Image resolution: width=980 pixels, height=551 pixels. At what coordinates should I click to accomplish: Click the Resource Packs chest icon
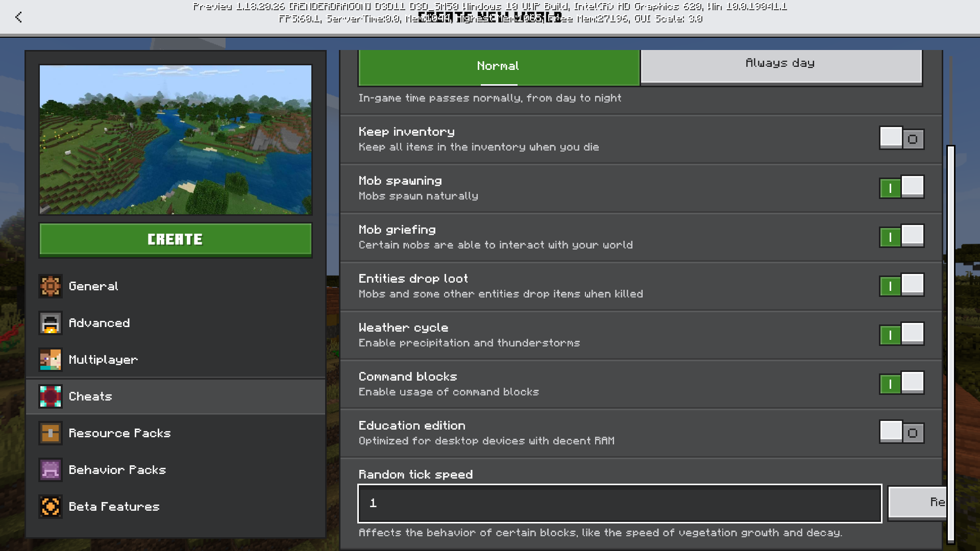pyautogui.click(x=51, y=433)
